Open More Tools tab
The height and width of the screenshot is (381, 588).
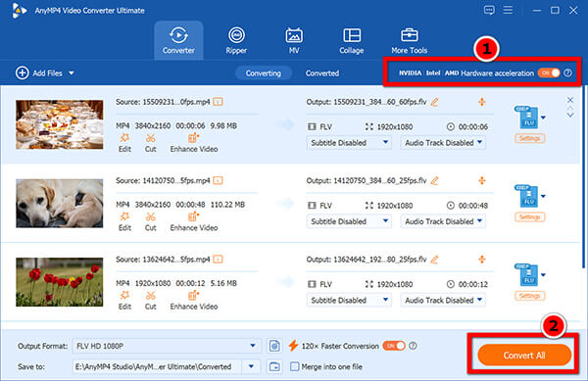click(409, 40)
